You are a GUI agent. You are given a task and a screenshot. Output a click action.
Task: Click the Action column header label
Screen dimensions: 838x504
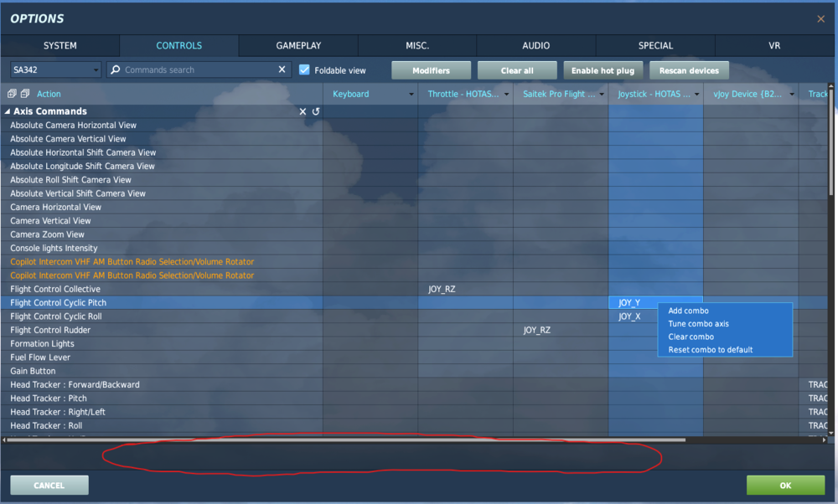coord(48,94)
